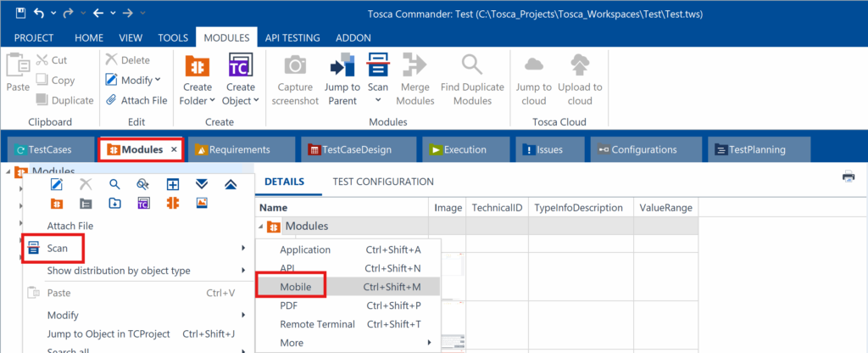Open the ADDON ribbon tab

tap(353, 38)
